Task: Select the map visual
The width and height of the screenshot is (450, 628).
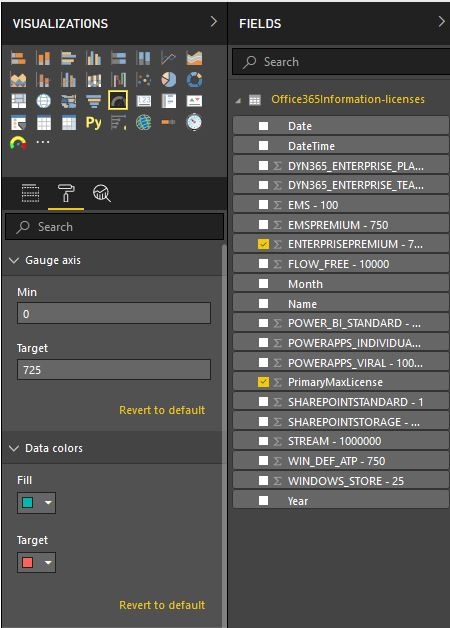Action: click(43, 101)
